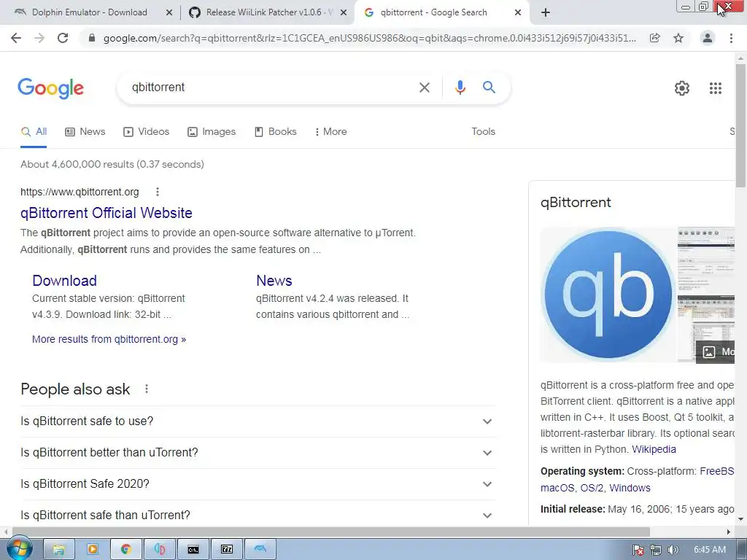The height and width of the screenshot is (560, 747).
Task: Close the Dolphin Emulator tab
Action: 169,13
